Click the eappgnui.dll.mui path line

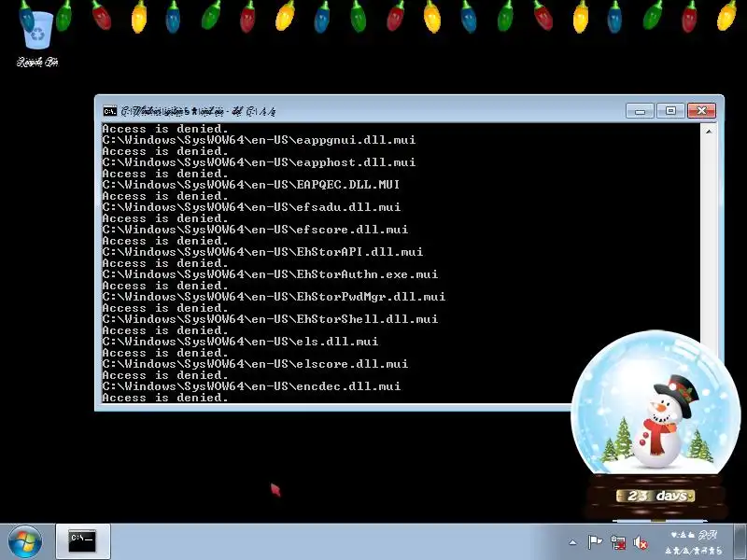[x=259, y=140]
